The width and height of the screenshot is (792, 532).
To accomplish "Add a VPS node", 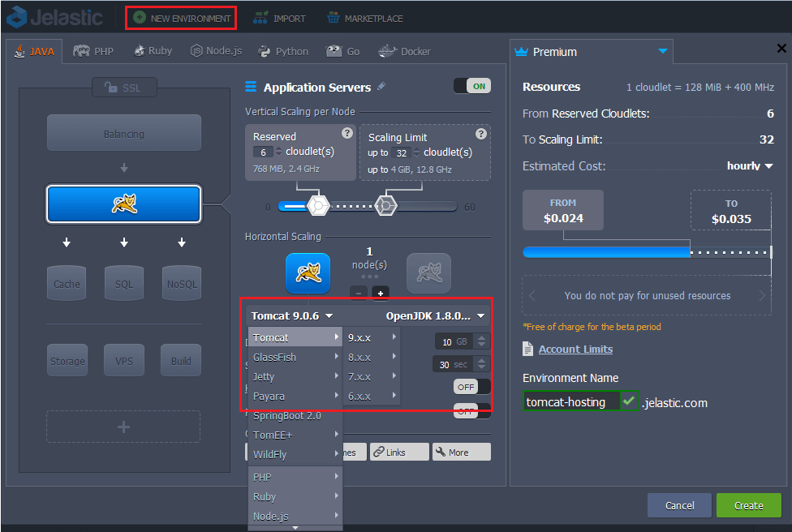I will coord(124,360).
